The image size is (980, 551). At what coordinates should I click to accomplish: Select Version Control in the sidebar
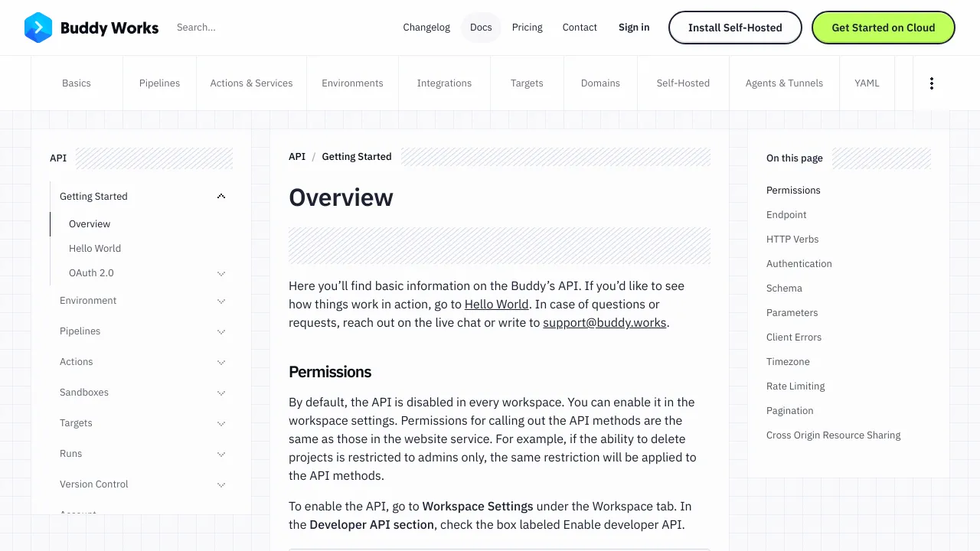[94, 484]
